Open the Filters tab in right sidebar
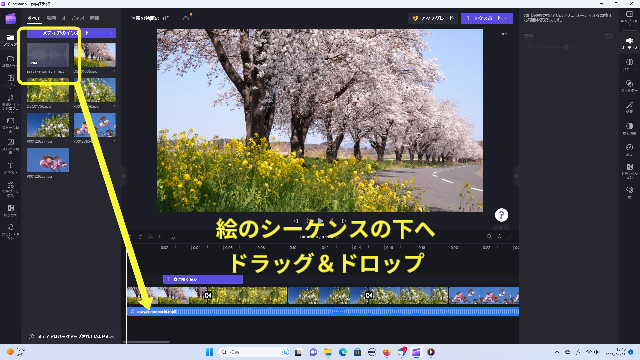This screenshot has width=640, height=360. pyautogui.click(x=629, y=85)
